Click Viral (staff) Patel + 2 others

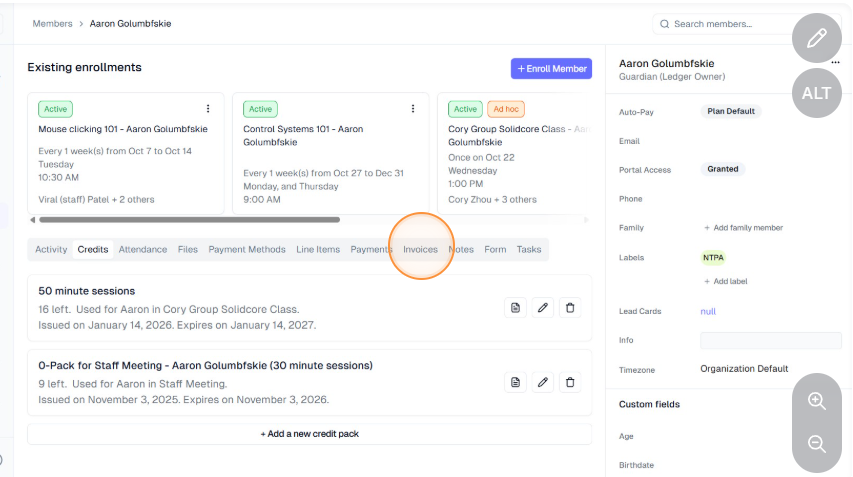96,200
